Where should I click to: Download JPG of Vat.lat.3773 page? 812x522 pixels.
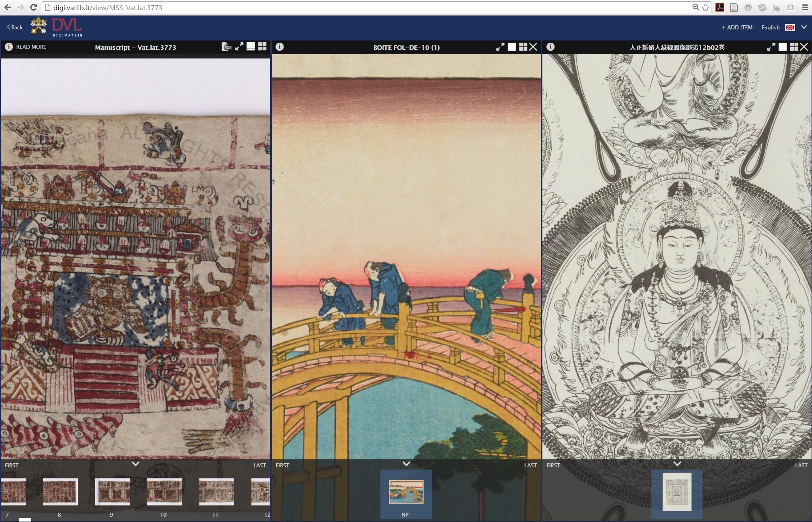(x=227, y=47)
